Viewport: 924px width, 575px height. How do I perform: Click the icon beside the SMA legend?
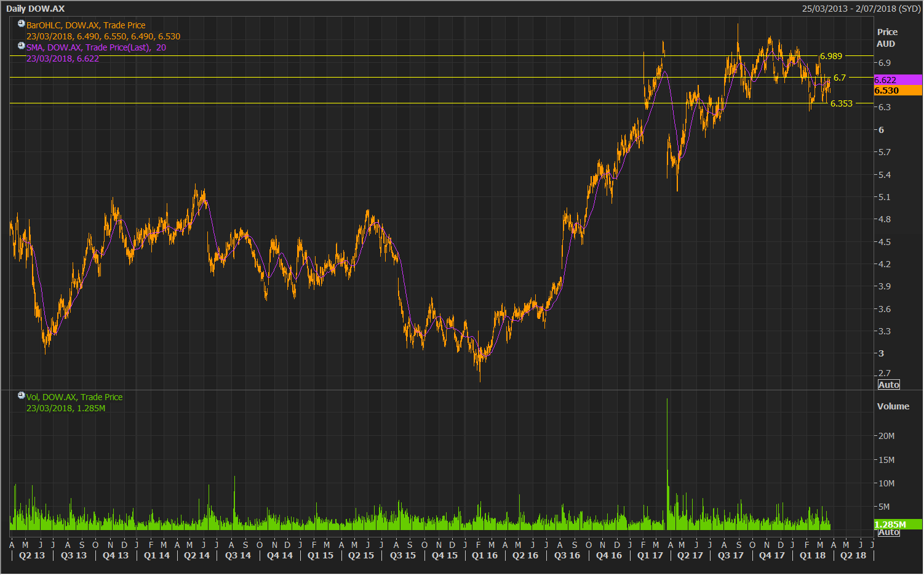[21, 46]
